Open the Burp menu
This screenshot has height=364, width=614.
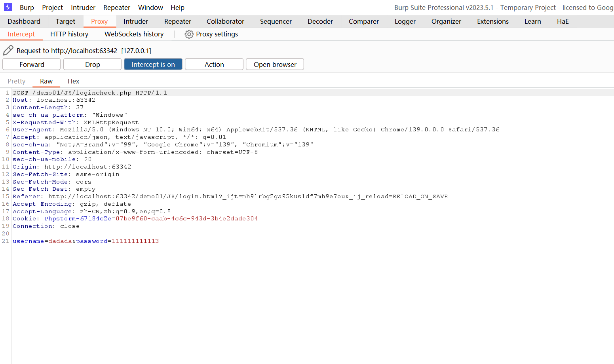(x=27, y=8)
